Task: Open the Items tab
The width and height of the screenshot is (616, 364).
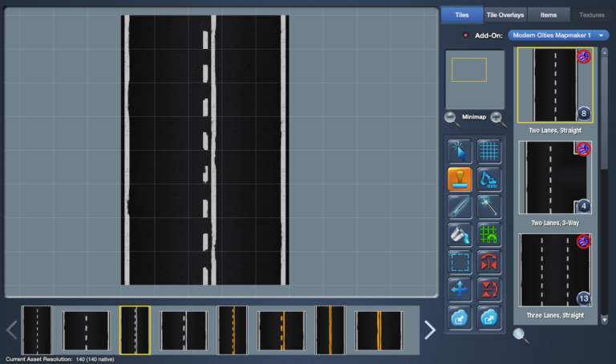Action: 549,14
